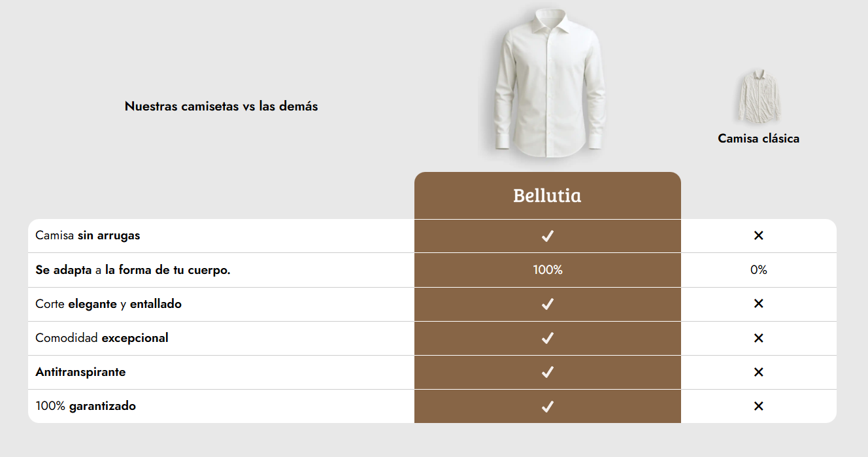
Task: Click the Camisa clásica label
Action: [x=758, y=139]
